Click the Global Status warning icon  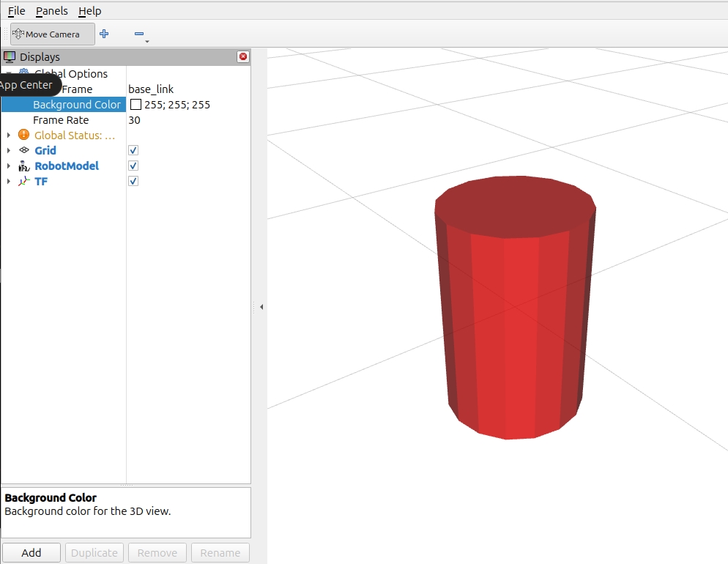23,135
